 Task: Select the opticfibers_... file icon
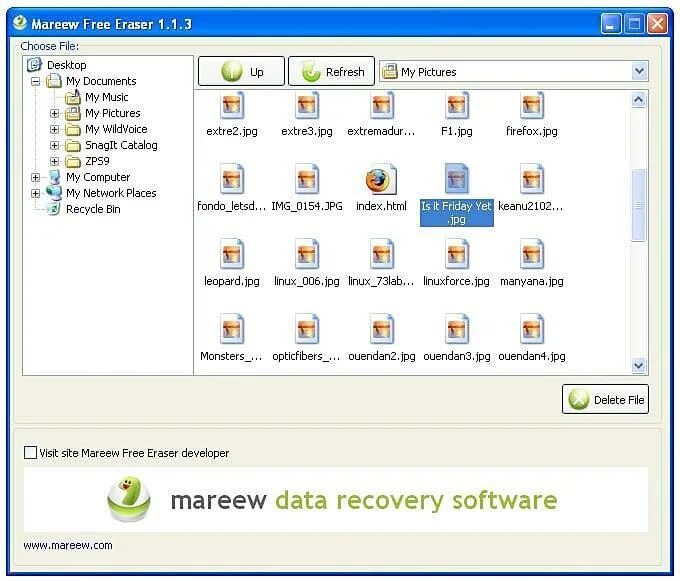click(x=307, y=329)
